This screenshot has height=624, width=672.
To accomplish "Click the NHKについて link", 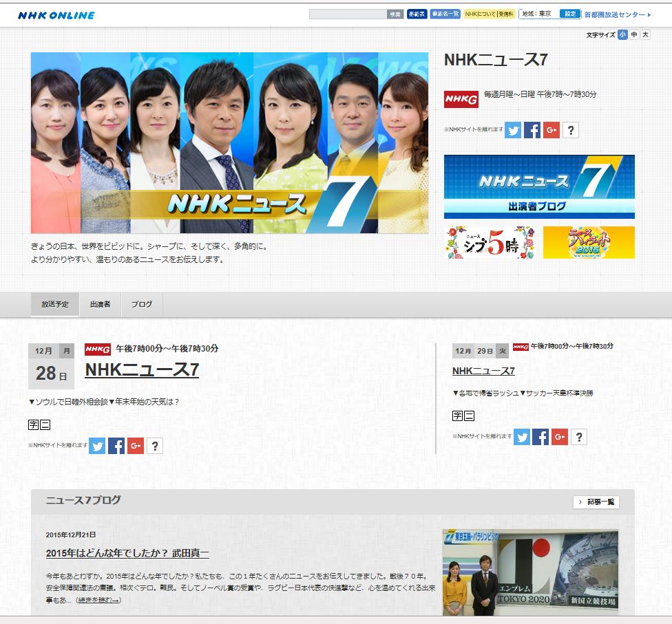I will [x=480, y=14].
